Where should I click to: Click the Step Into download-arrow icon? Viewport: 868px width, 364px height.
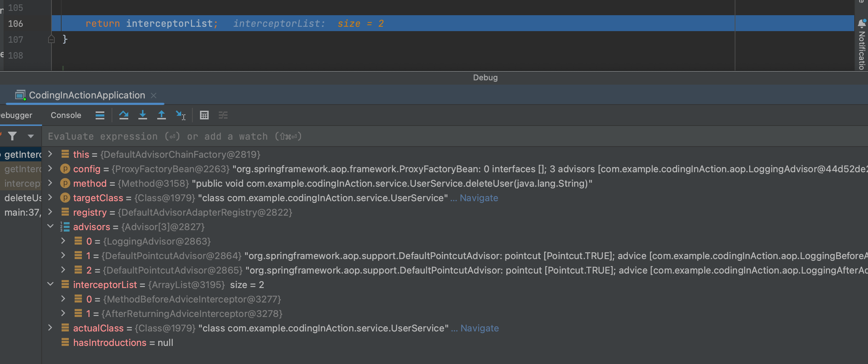tap(143, 115)
